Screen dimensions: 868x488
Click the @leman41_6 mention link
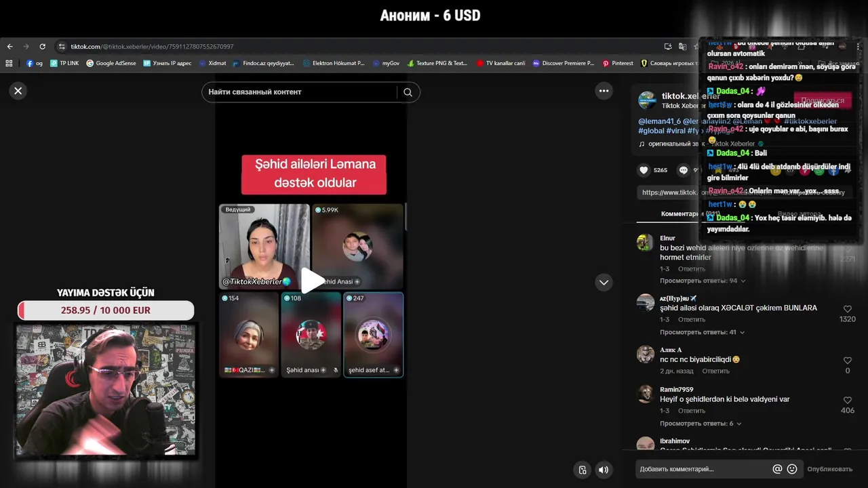[x=659, y=121]
